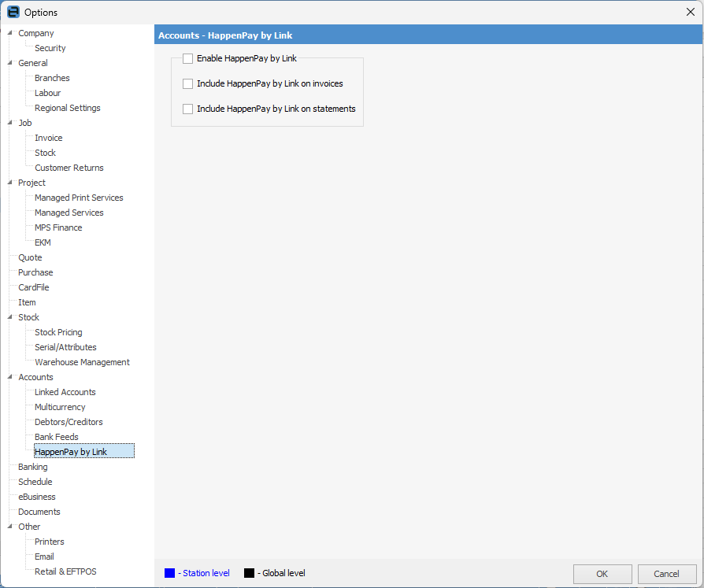Collapse the Company tree node
Image resolution: width=704 pixels, height=588 pixels.
(10, 33)
